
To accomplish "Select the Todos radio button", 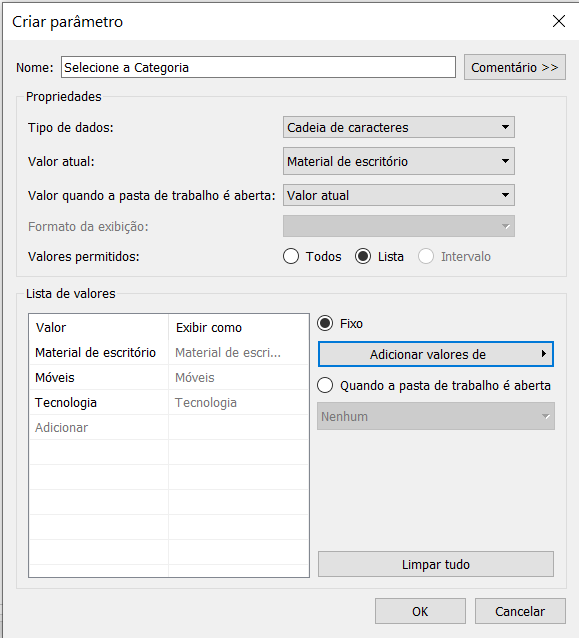I will click(291, 257).
